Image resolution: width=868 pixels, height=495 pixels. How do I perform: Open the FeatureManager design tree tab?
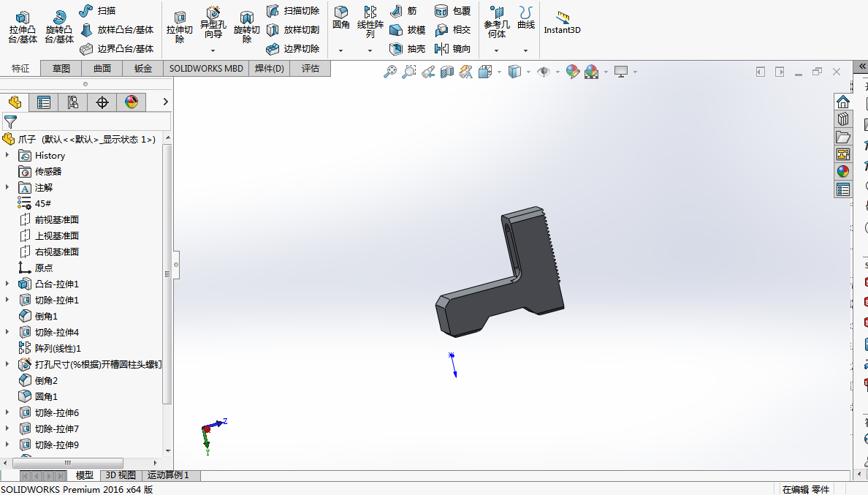pos(15,102)
